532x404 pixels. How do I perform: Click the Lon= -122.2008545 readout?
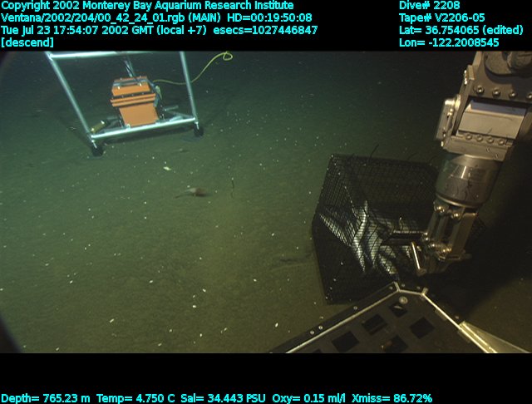pos(449,42)
